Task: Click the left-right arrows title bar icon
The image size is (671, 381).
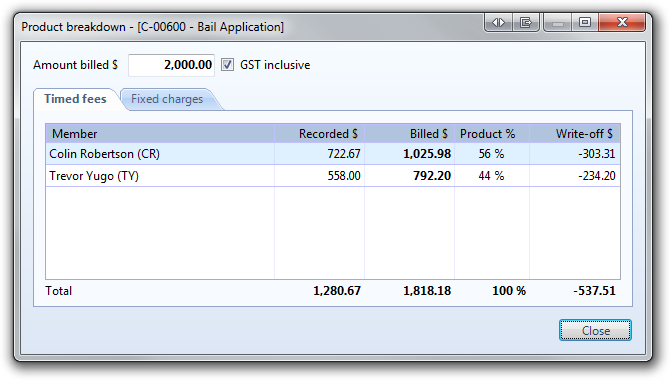Action: 499,22
